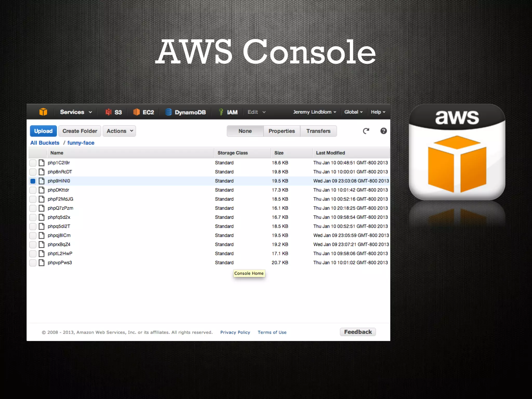
Task: Select the phptL2HwP file name
Action: (60, 254)
